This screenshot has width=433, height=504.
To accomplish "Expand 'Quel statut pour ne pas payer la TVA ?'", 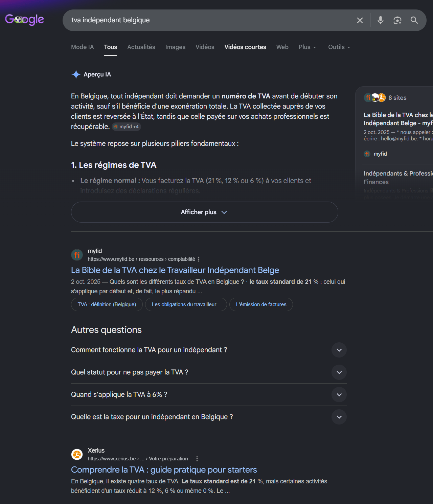I will (x=209, y=372).
